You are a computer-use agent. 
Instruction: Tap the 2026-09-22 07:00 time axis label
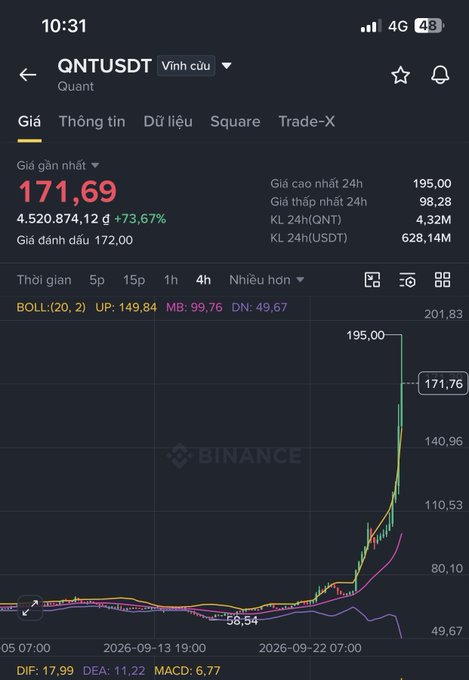click(310, 648)
